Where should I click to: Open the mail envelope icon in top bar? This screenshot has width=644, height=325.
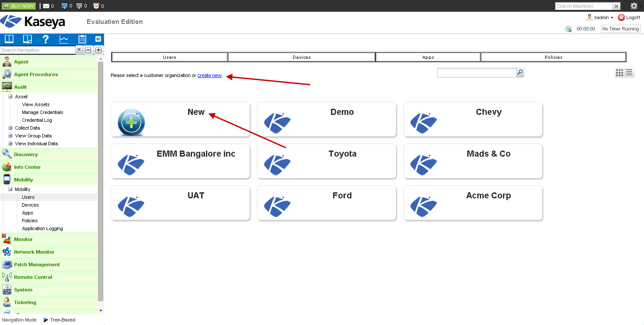point(46,6)
